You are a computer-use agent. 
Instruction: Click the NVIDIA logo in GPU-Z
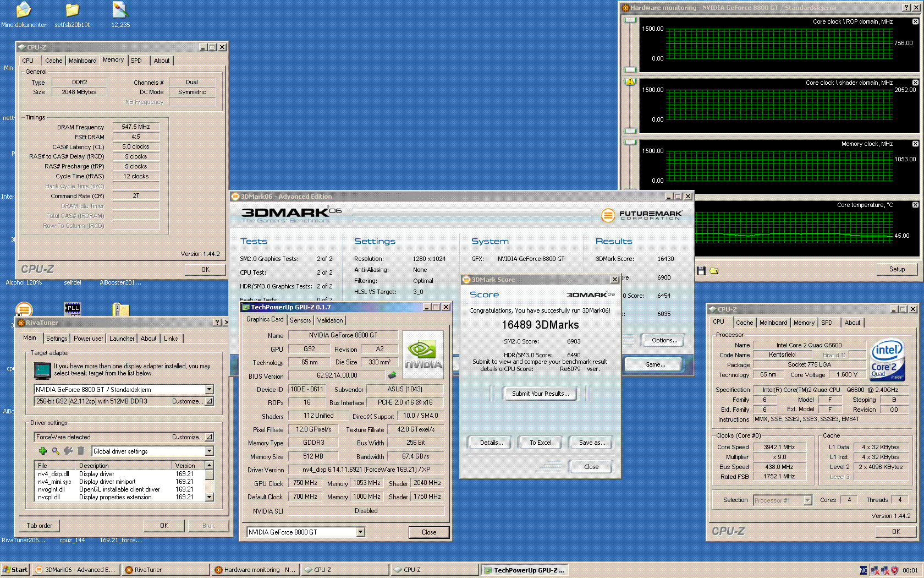(423, 355)
